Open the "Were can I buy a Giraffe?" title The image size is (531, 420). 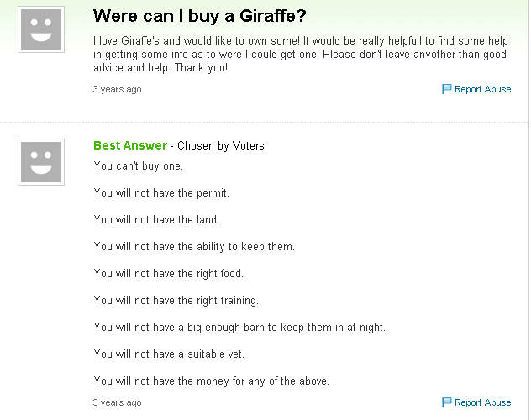pyautogui.click(x=199, y=16)
